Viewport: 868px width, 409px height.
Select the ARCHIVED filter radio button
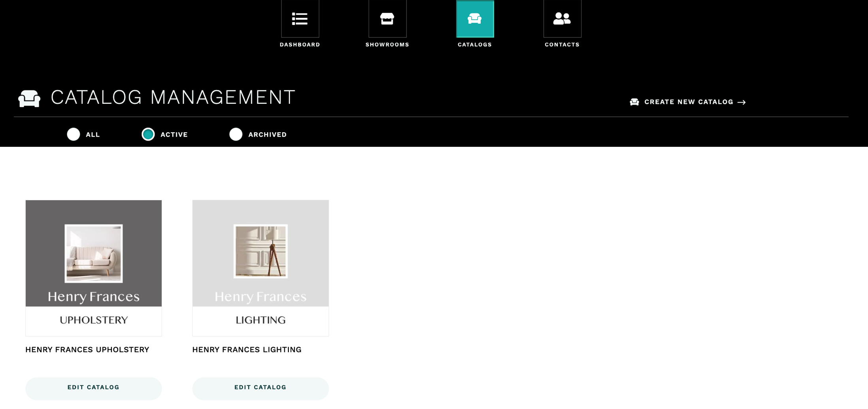[236, 134]
